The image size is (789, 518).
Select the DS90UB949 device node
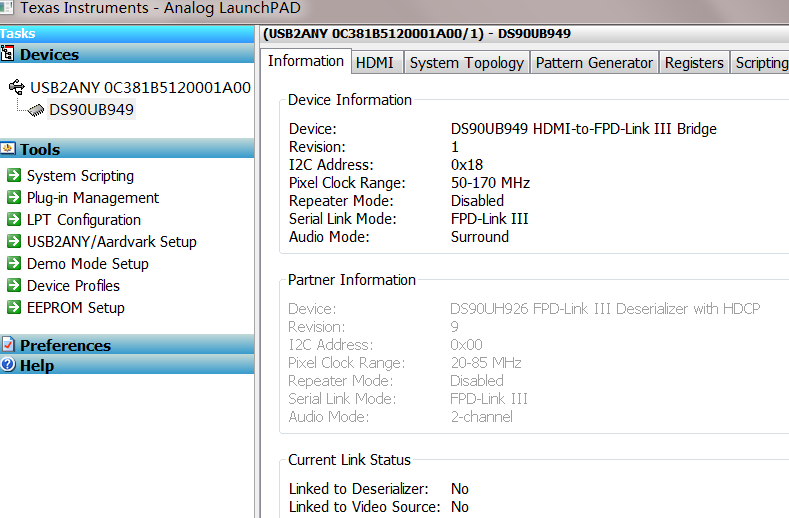point(92,110)
